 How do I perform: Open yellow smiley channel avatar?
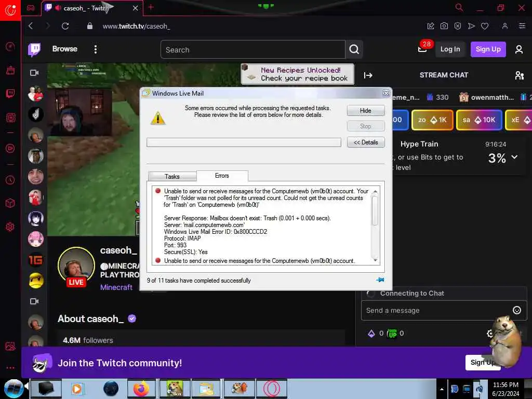36,281
